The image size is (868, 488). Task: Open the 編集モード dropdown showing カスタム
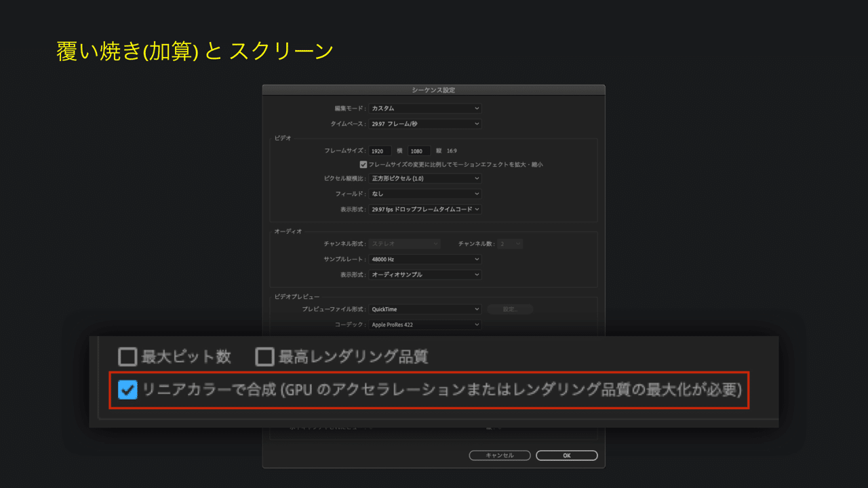click(425, 108)
